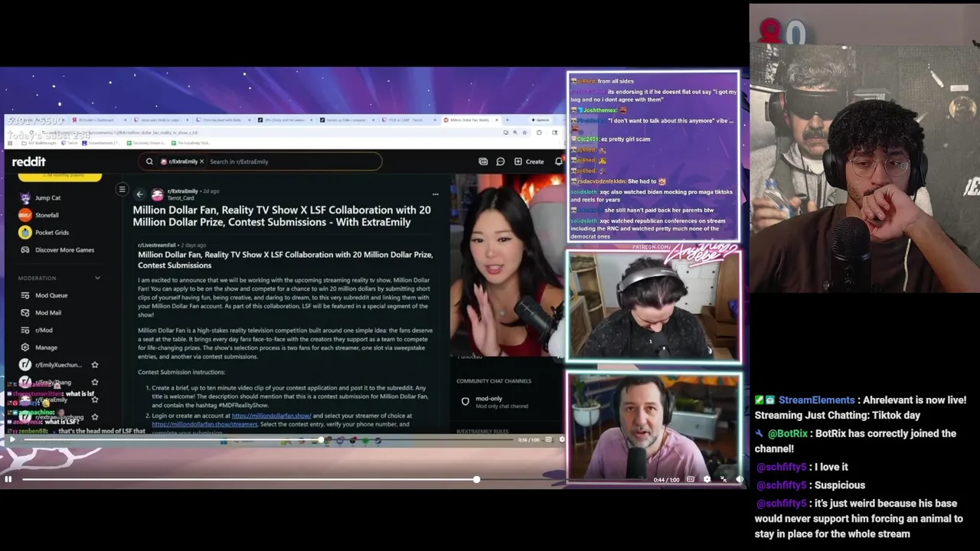Click the StreamElements chat message

tap(861, 408)
